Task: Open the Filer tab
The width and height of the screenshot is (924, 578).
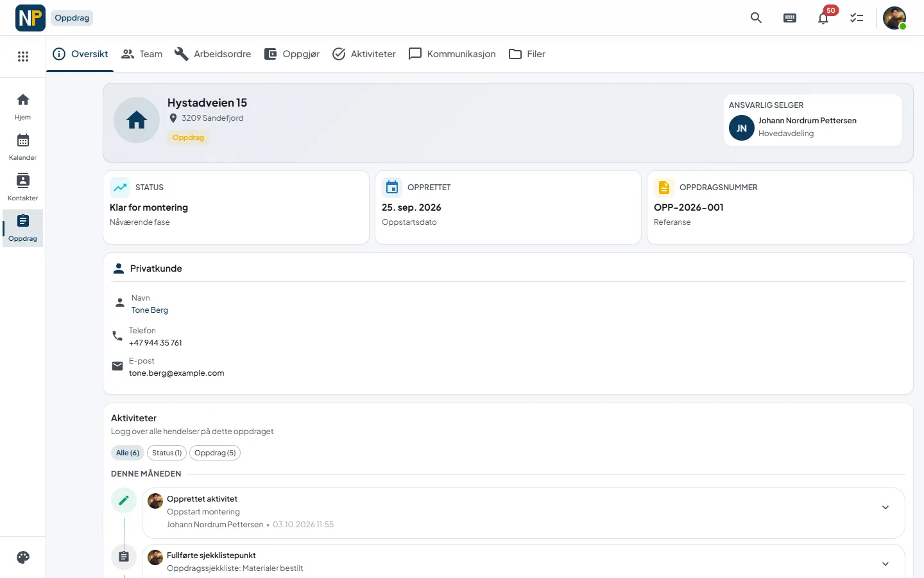Action: (527, 54)
